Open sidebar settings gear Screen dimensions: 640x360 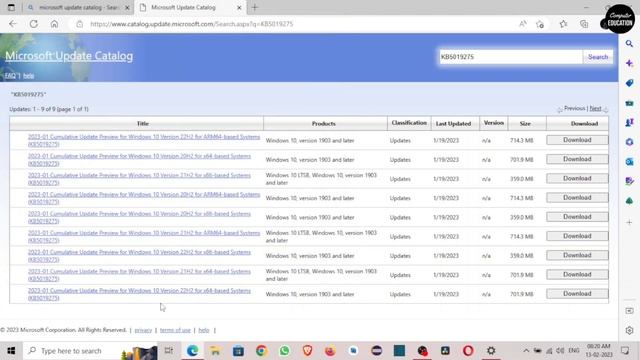click(629, 330)
